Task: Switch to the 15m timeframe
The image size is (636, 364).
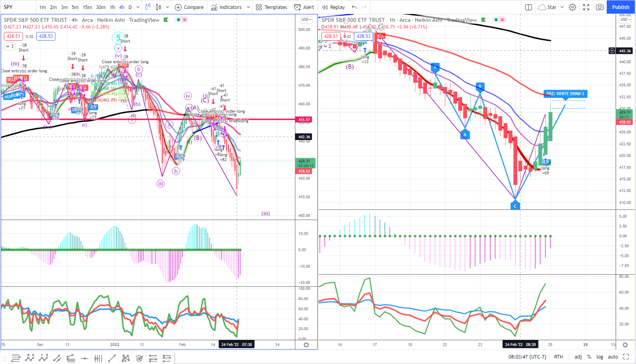Action: point(88,7)
